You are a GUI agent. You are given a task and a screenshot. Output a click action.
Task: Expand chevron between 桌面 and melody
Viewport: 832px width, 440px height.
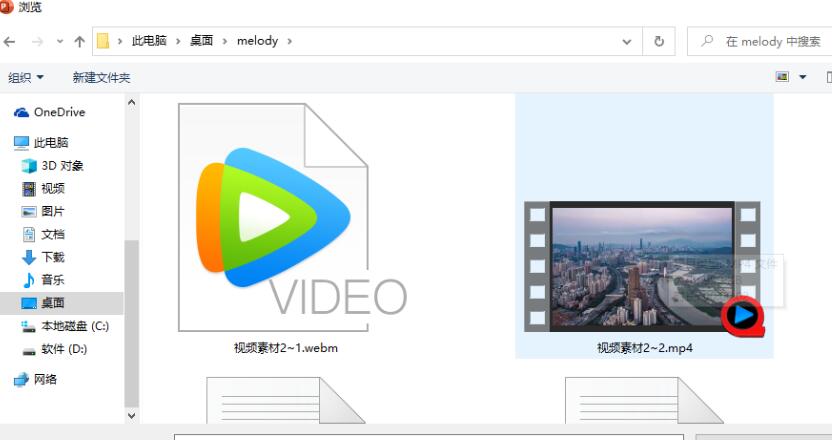tap(225, 41)
